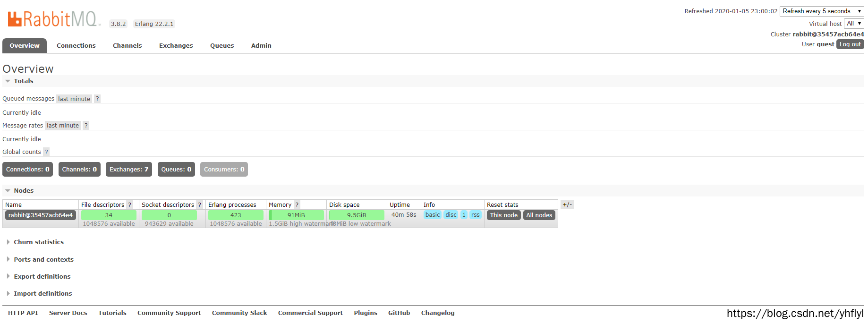Image resolution: width=868 pixels, height=324 pixels.
Task: Open Exchanges: 7 count
Action: 129,169
